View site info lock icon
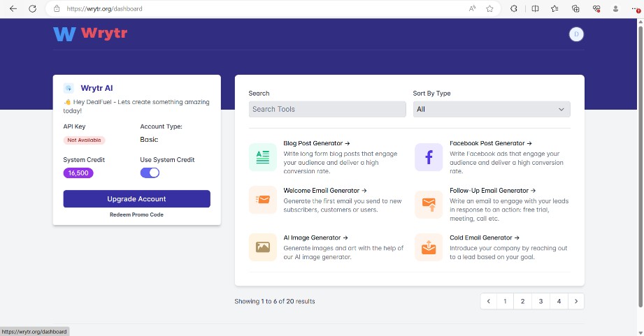The height and width of the screenshot is (336, 644). tap(57, 8)
